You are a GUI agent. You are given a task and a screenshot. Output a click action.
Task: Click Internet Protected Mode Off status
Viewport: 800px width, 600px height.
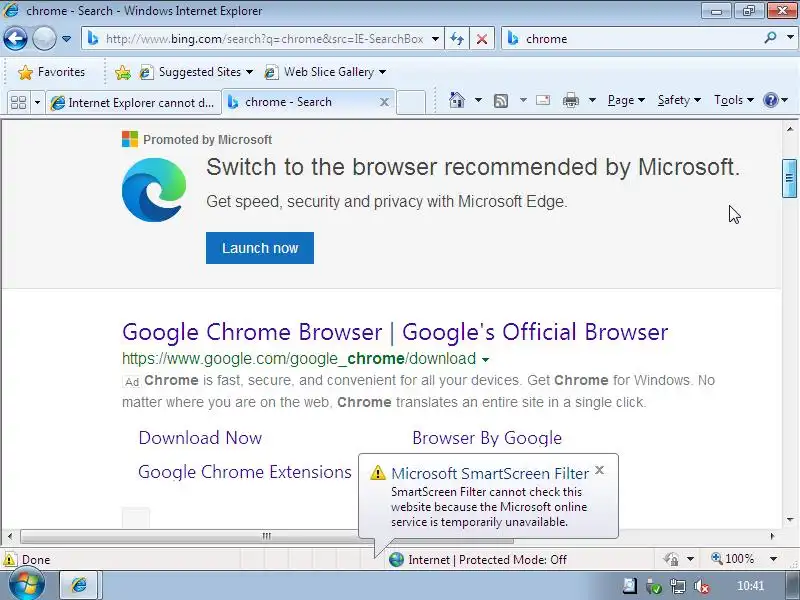point(478,560)
